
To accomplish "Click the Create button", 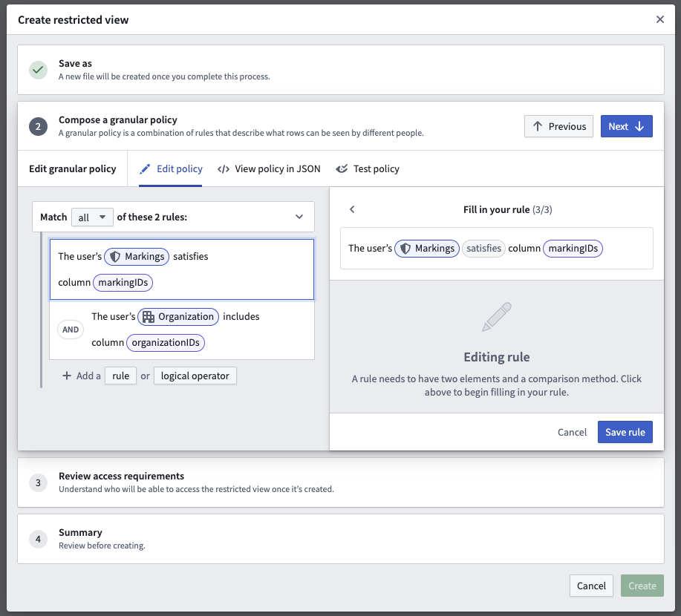I will [x=642, y=586].
